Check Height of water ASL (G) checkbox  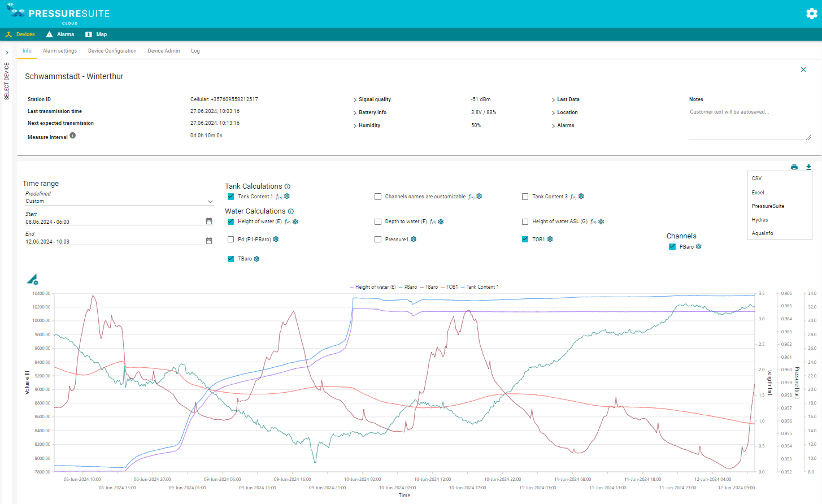(x=525, y=221)
